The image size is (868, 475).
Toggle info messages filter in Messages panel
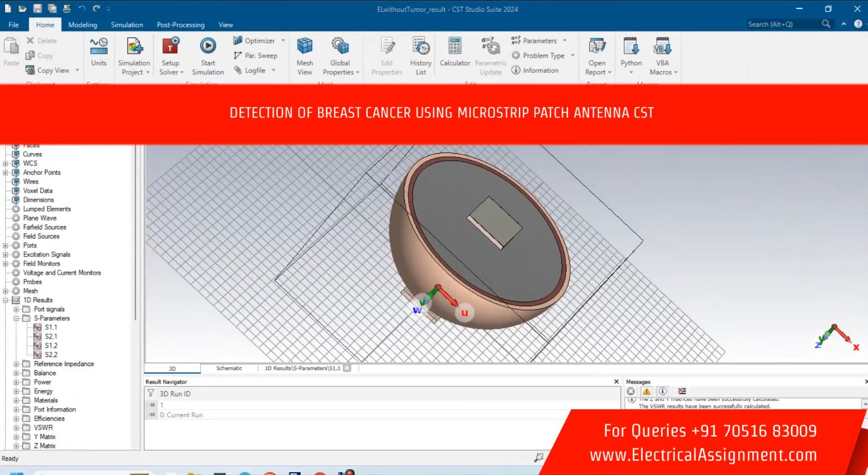click(x=663, y=391)
